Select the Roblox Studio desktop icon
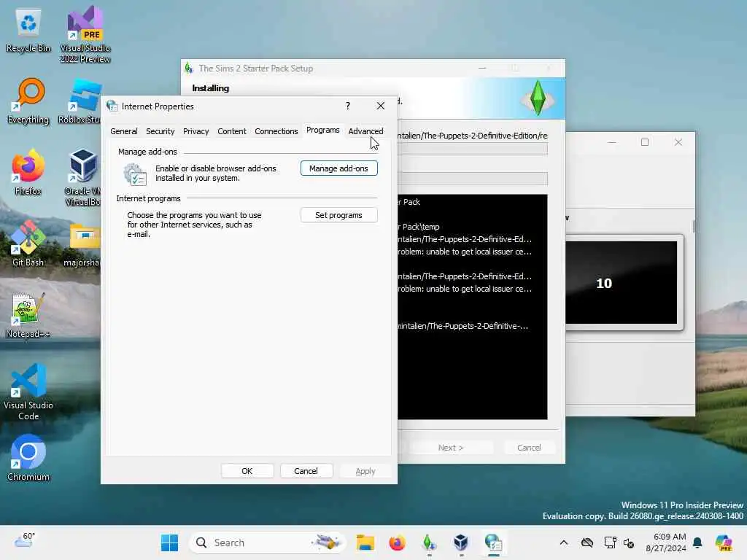This screenshot has height=560, width=747. [x=80, y=101]
